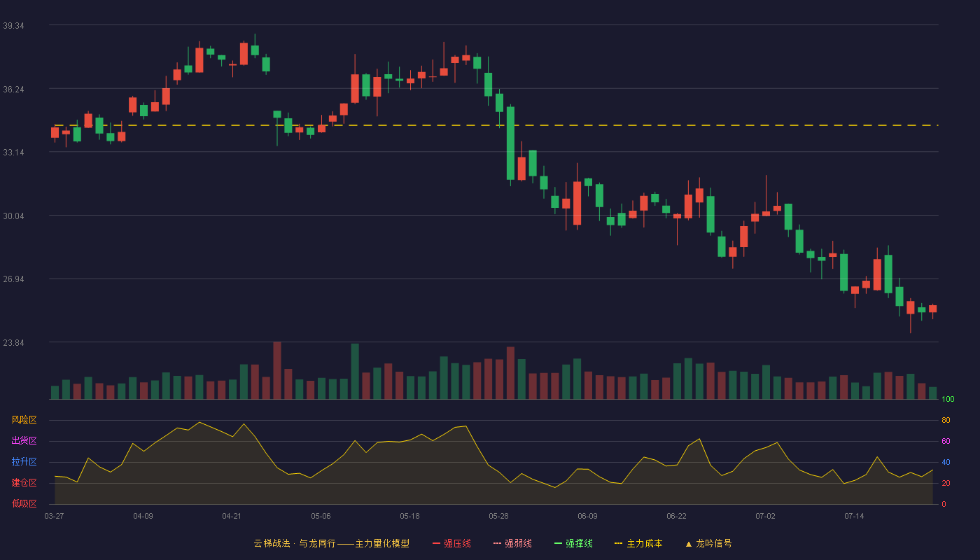
Task: Click the 建仓区 zone label
Action: [24, 483]
